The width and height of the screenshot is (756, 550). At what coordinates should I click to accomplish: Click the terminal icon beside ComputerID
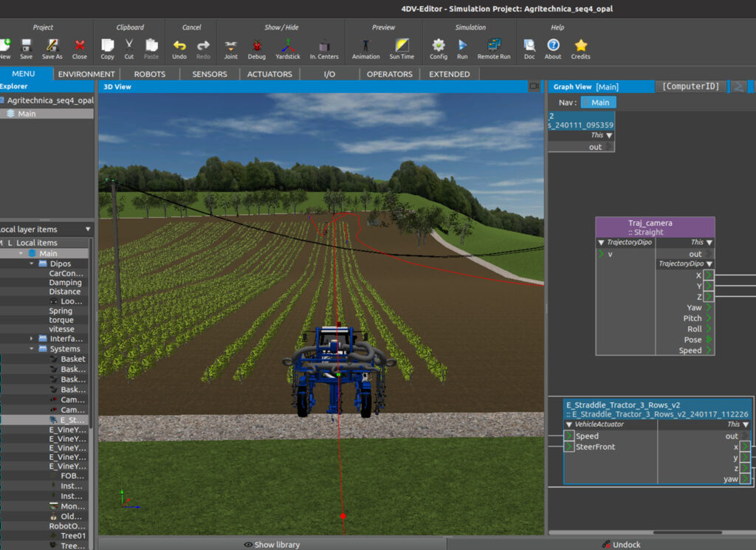738,86
